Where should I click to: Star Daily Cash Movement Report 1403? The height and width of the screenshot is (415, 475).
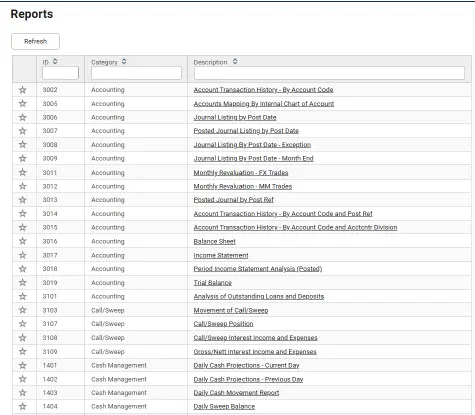coord(23,393)
